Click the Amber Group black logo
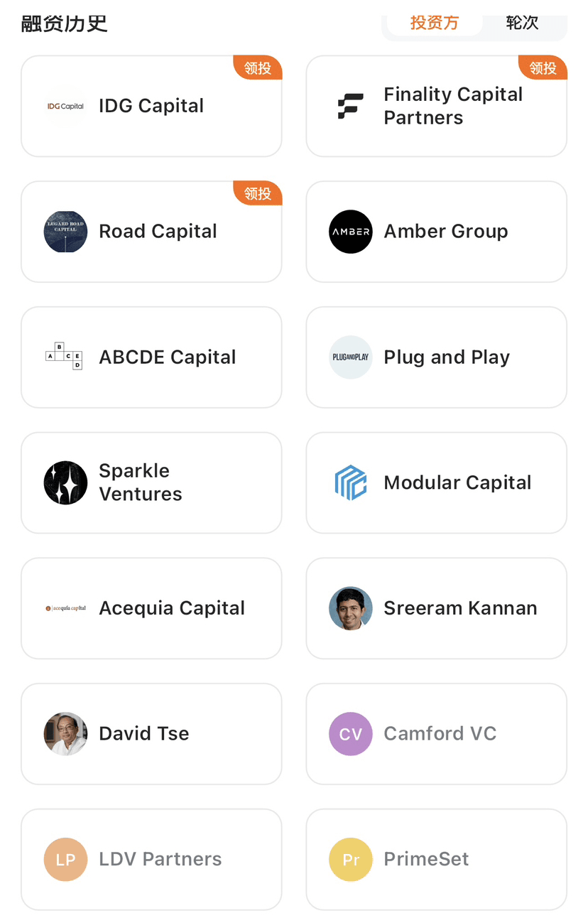 pyautogui.click(x=351, y=232)
